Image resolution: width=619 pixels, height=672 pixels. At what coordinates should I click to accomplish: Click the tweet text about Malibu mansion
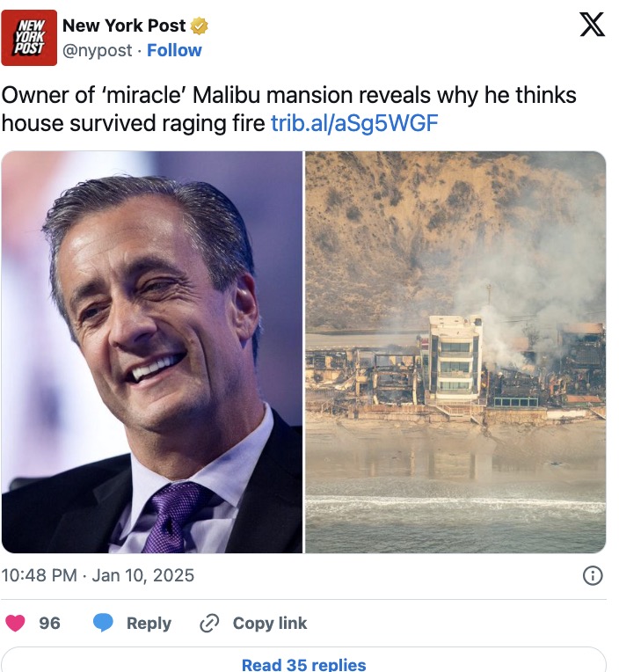288,109
